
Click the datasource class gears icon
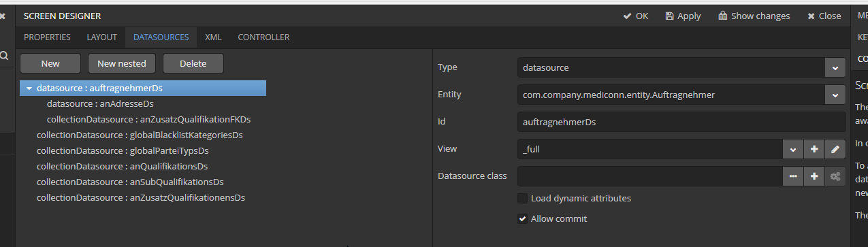[x=835, y=176]
